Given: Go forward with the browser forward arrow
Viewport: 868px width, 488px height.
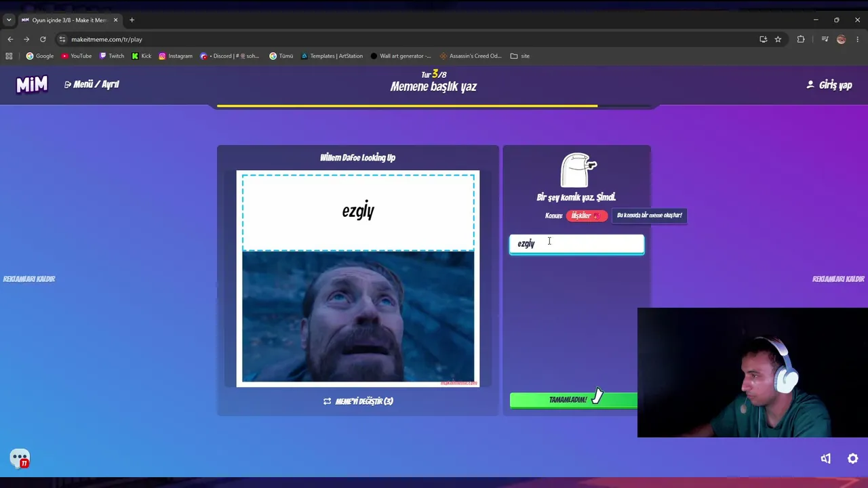Looking at the screenshot, I should point(26,39).
